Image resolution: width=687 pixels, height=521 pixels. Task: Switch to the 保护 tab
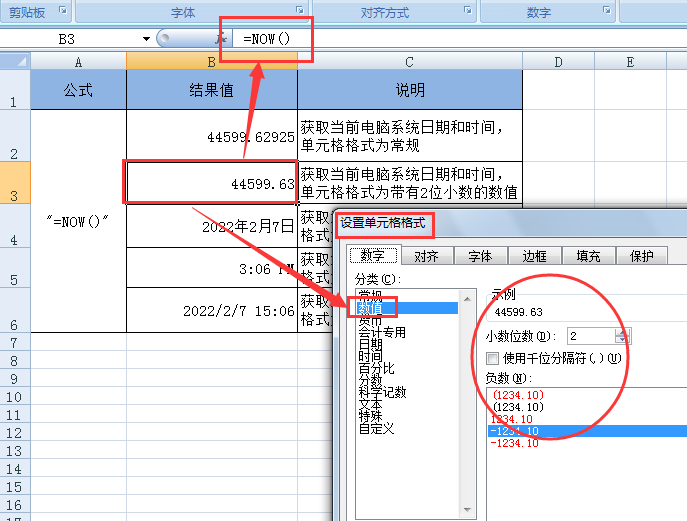tap(641, 256)
